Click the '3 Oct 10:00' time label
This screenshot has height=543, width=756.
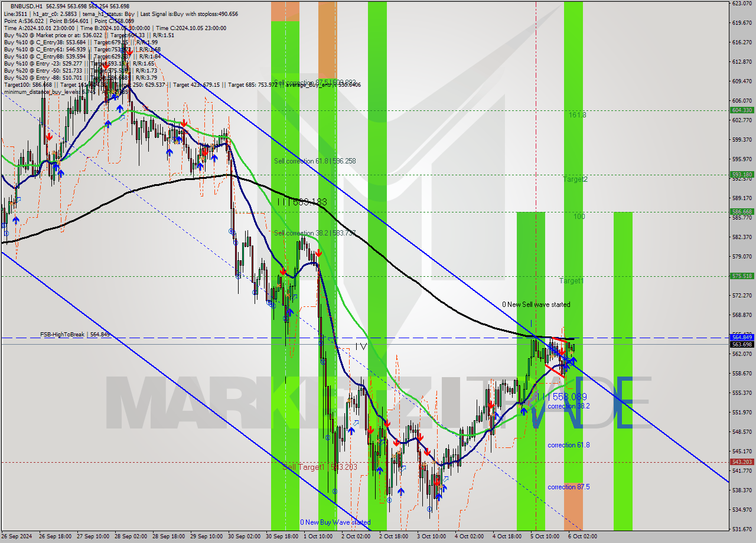click(x=431, y=537)
